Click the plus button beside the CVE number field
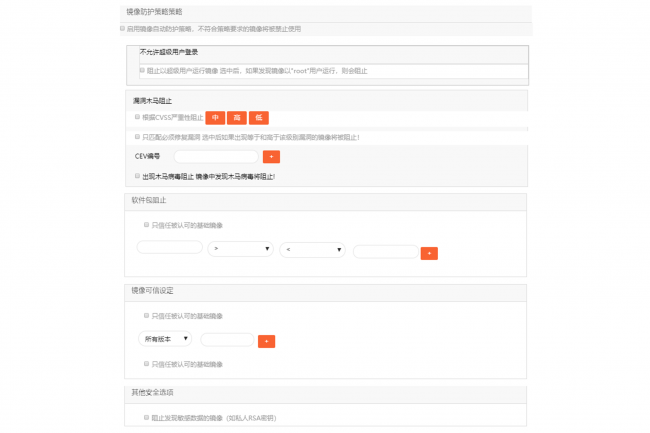The width and height of the screenshot is (650, 433). (x=271, y=157)
